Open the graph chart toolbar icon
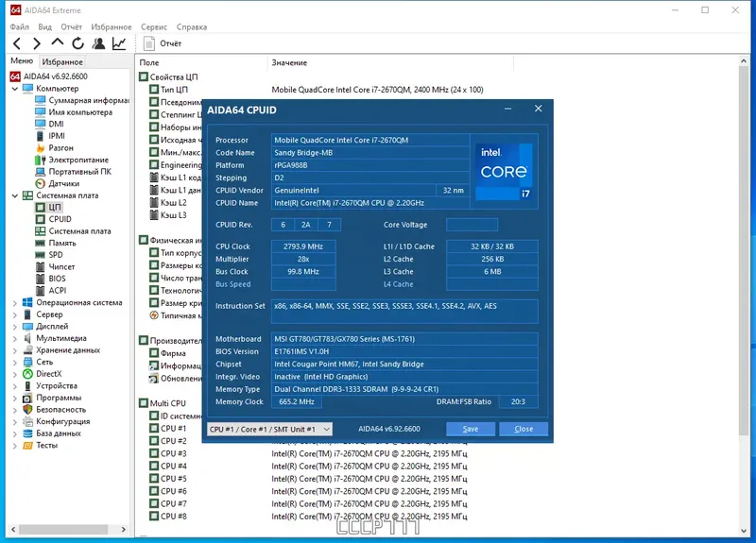This screenshot has height=543, width=756. 119,43
